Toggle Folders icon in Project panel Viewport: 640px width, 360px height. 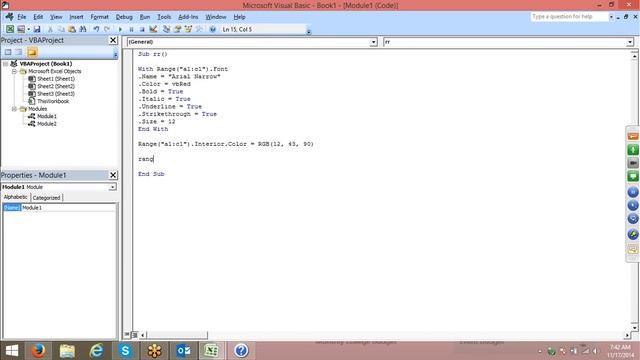pos(32,52)
